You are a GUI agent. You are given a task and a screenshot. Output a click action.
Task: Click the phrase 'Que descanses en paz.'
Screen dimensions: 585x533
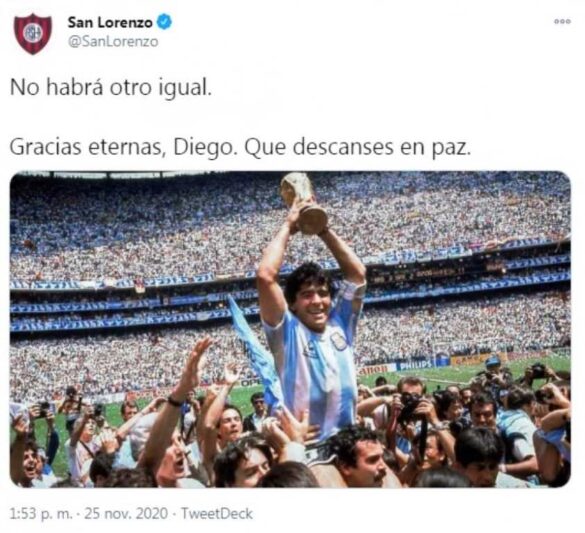(357, 148)
